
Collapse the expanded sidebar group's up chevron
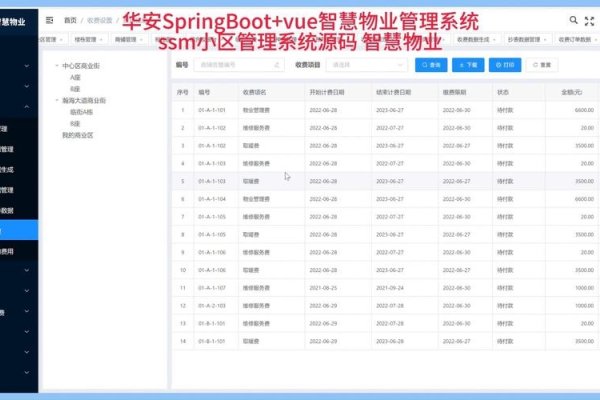point(27,107)
